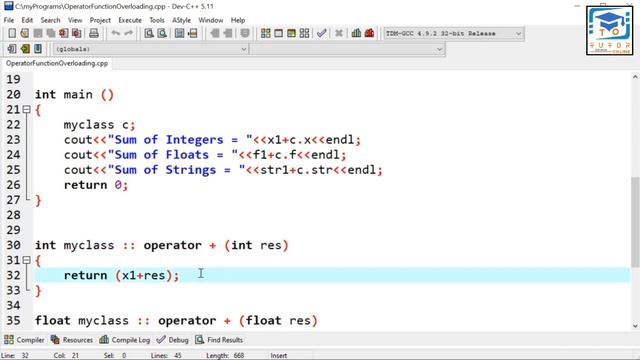Click the Insert icon on second toolbar row
Image resolution: width=640 pixels, height=360 pixels.
coord(12,49)
